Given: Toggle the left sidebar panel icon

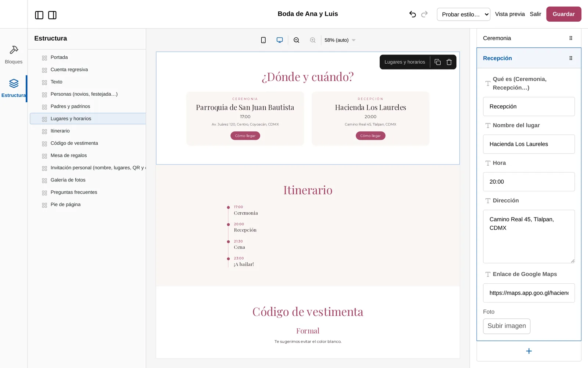Looking at the screenshot, I should pos(39,15).
